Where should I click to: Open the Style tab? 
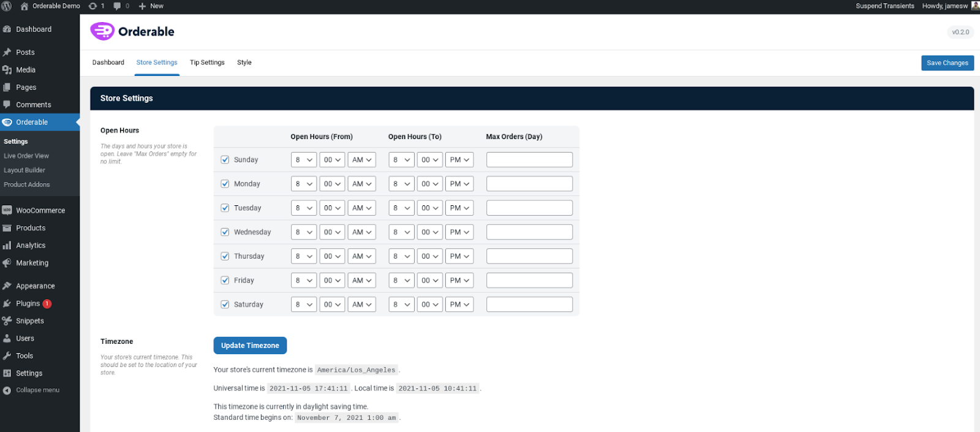[x=244, y=63]
